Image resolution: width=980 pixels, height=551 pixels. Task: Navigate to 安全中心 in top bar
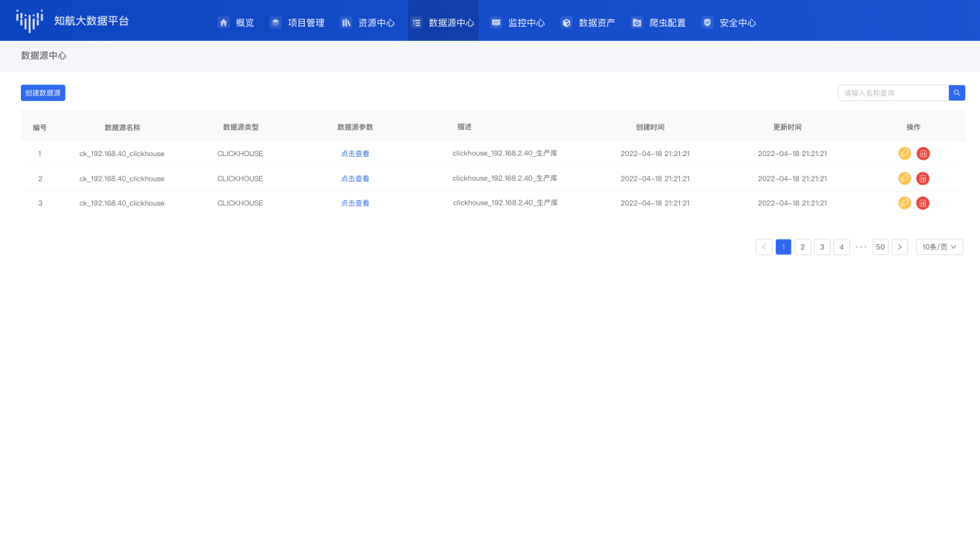(729, 23)
